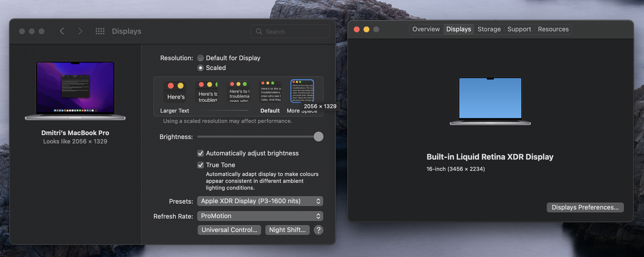Switch to the Overview tab

coord(426,29)
